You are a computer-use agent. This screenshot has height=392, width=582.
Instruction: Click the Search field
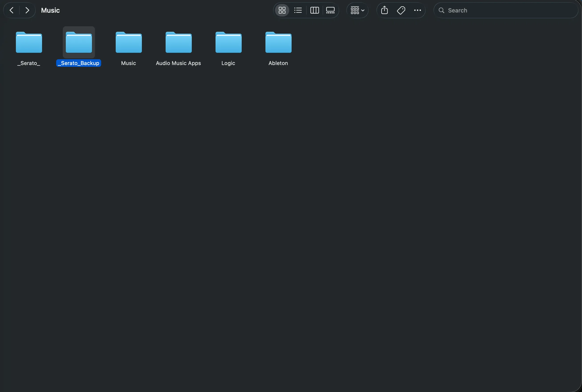click(506, 10)
